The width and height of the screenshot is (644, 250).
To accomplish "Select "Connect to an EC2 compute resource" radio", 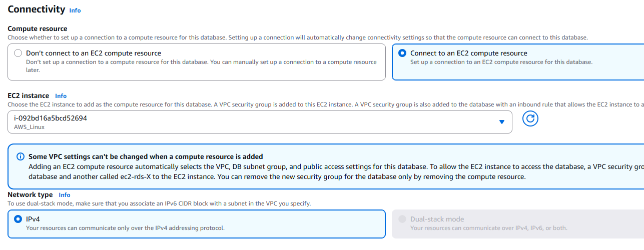I will (402, 53).
